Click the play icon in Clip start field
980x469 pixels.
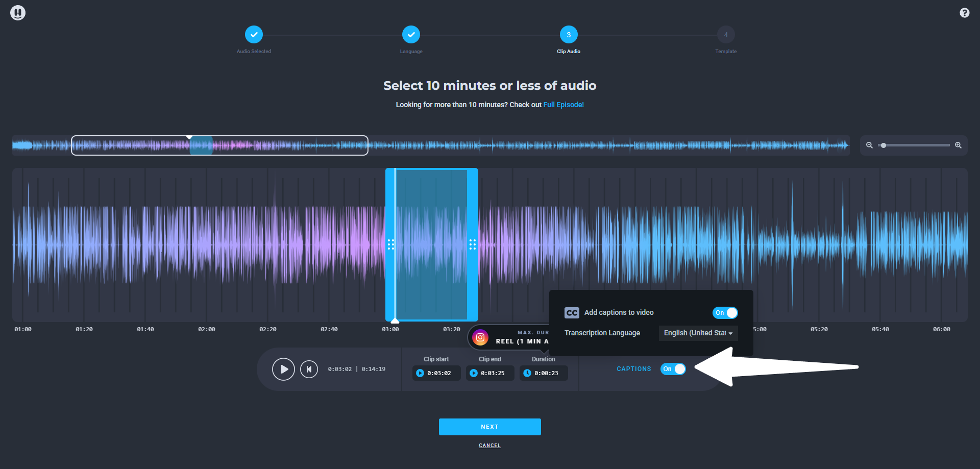[x=420, y=373]
